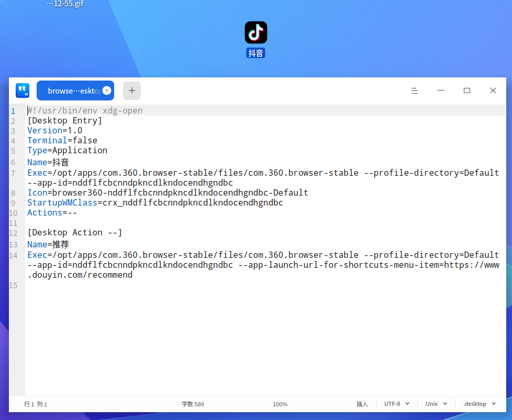
Task: Maximize the text editor window
Action: pyautogui.click(x=467, y=90)
